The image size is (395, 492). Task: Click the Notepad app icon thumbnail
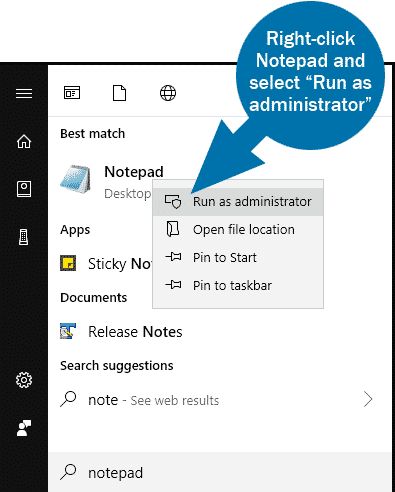[75, 179]
